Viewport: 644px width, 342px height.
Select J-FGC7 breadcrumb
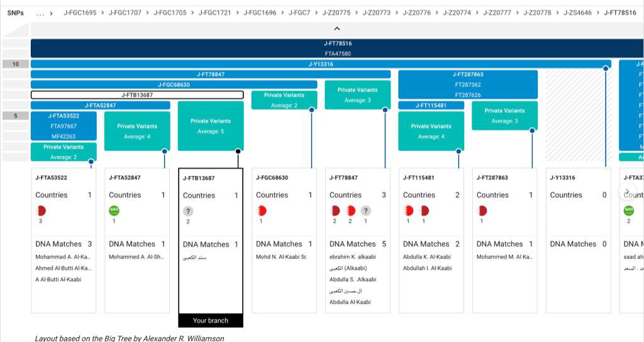[299, 13]
